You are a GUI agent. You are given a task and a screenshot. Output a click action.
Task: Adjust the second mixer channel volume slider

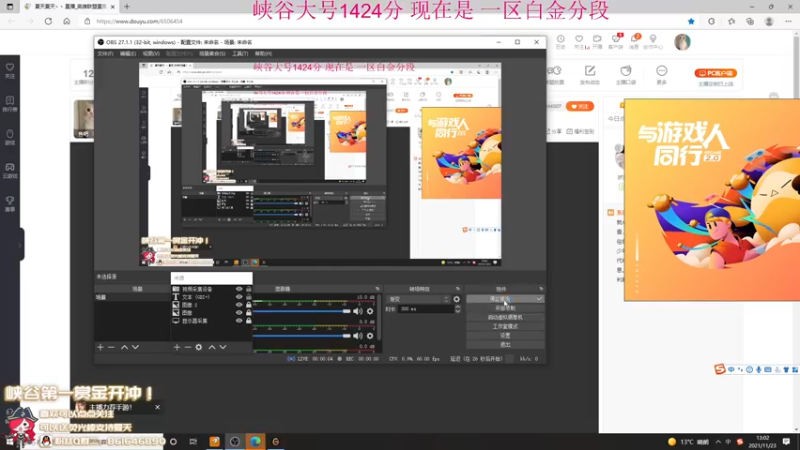(x=302, y=336)
